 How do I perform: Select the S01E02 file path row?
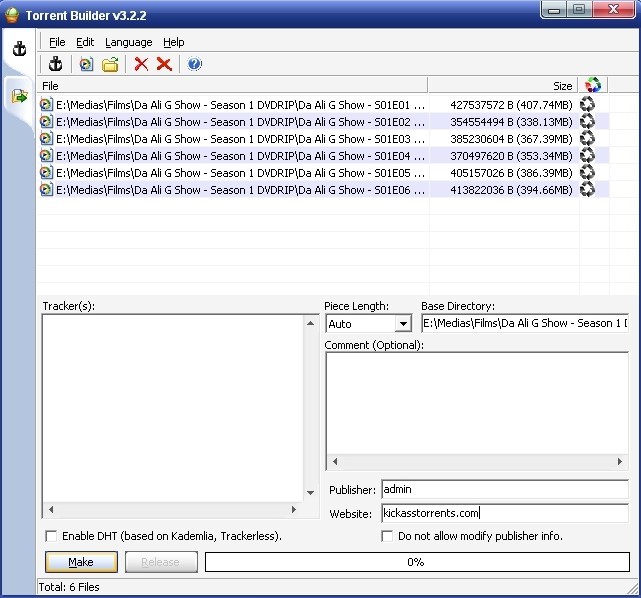click(240, 122)
